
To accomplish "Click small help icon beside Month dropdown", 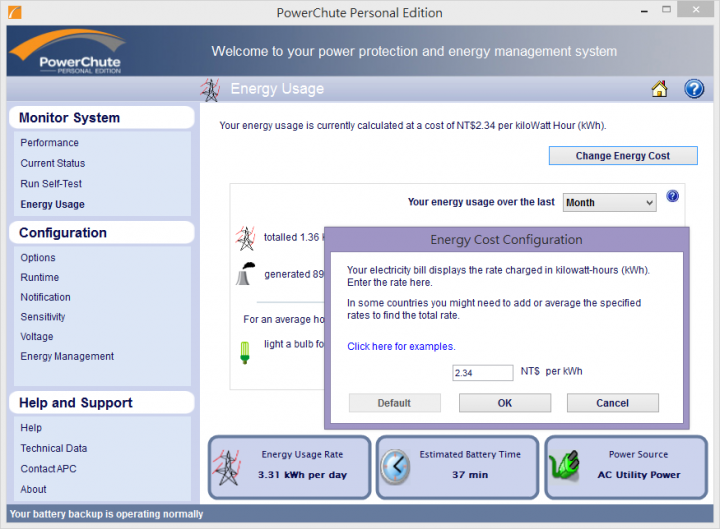I will pos(672,197).
